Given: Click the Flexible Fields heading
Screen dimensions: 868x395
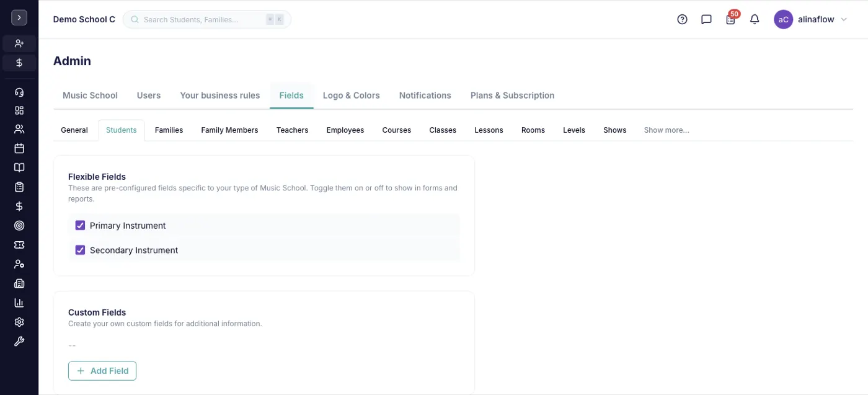Looking at the screenshot, I should tap(97, 177).
